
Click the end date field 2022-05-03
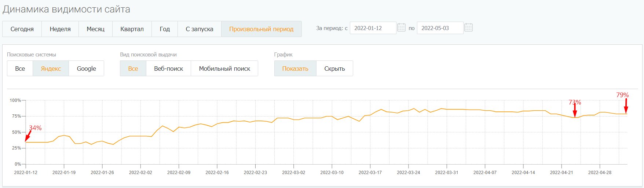[440, 28]
